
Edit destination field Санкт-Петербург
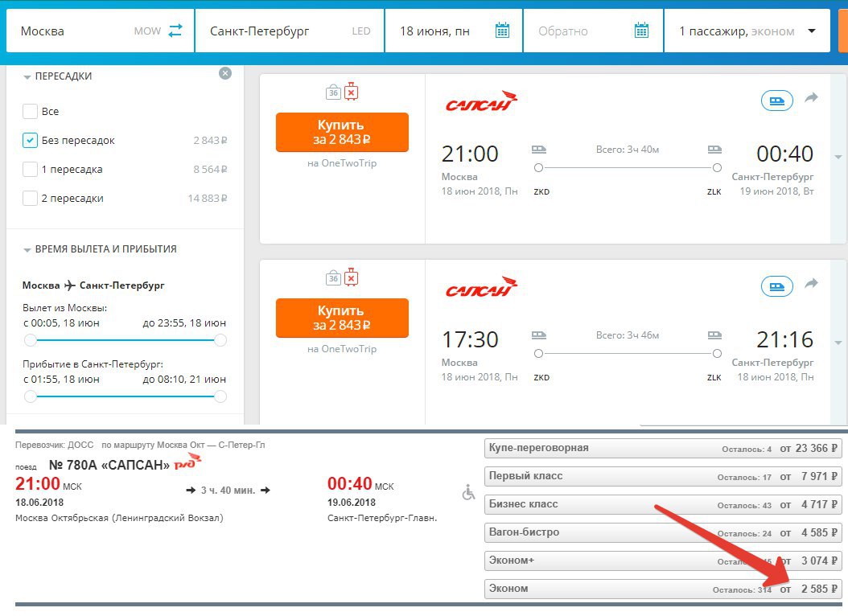click(290, 31)
